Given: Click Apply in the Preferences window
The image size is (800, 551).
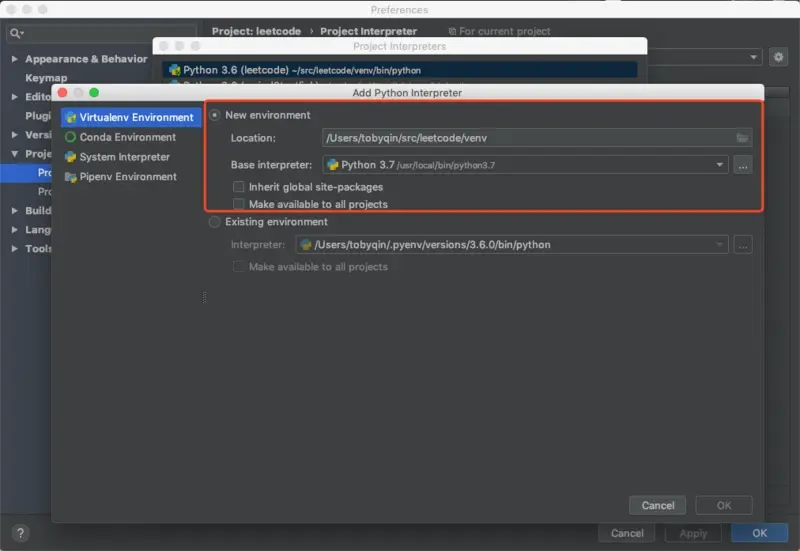Looking at the screenshot, I should (x=693, y=533).
